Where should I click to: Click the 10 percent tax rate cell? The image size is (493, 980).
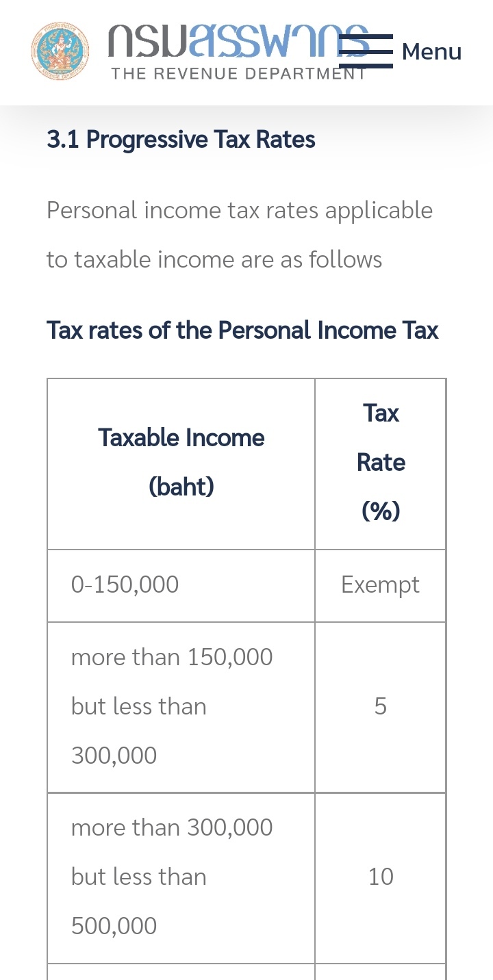pyautogui.click(x=380, y=877)
